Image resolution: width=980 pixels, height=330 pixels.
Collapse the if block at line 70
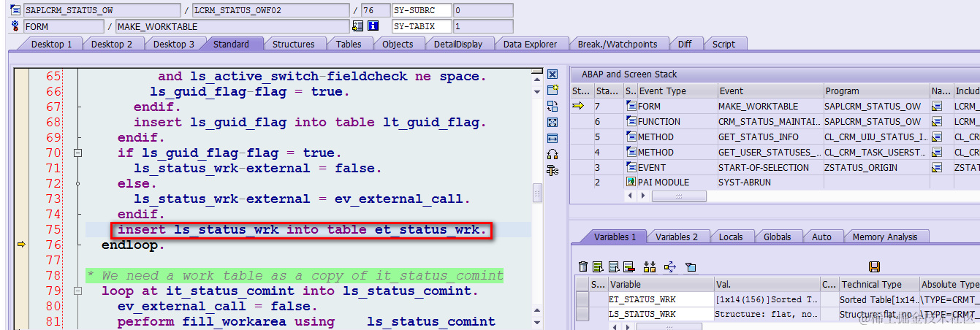tap(77, 153)
